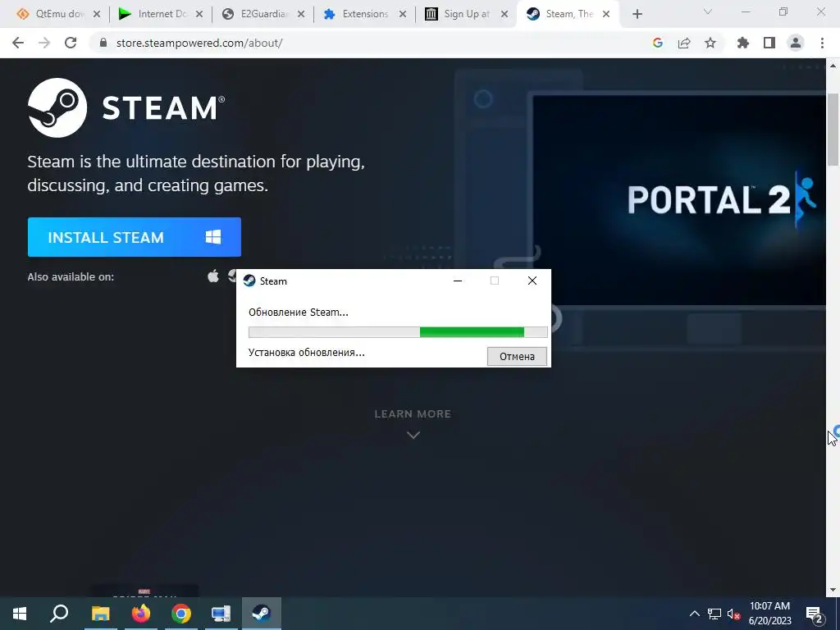The image size is (840, 630).
Task: Open File Explorer from taskbar
Action: [x=100, y=614]
